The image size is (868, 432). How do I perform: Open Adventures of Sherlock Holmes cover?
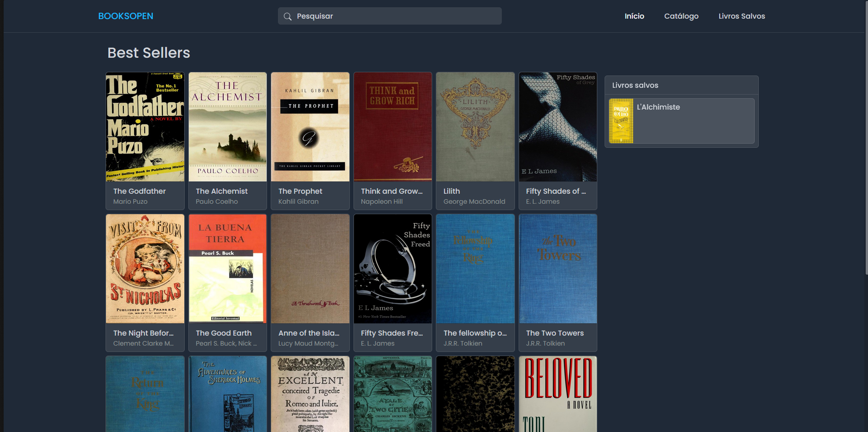coord(227,394)
